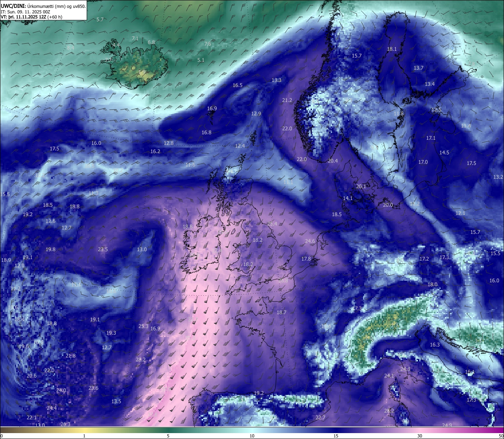The width and height of the screenshot is (504, 439).
Task: Click the color scale tick labeled '1'
Action: coord(84,436)
